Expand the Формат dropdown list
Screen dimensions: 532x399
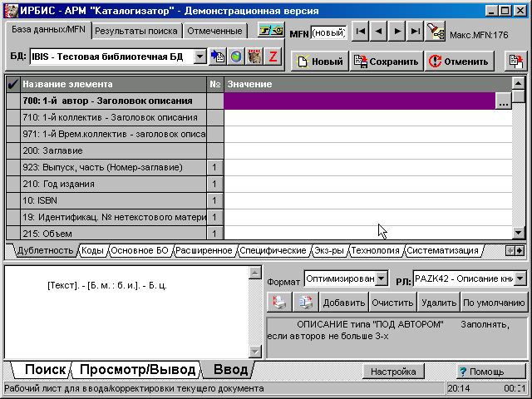pos(382,278)
